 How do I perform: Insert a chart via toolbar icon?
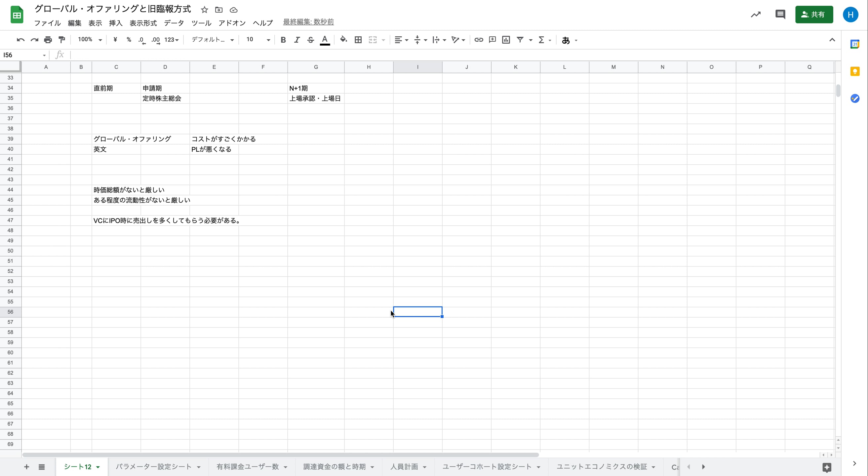[506, 40]
